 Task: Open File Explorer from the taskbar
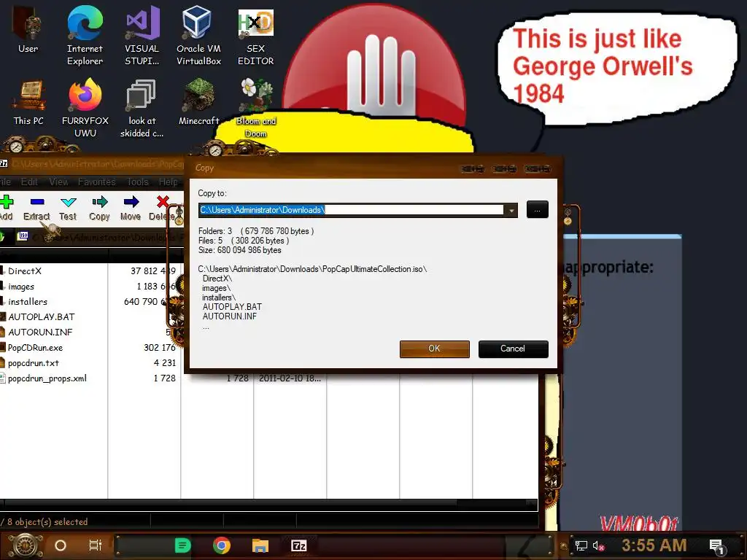click(260, 545)
